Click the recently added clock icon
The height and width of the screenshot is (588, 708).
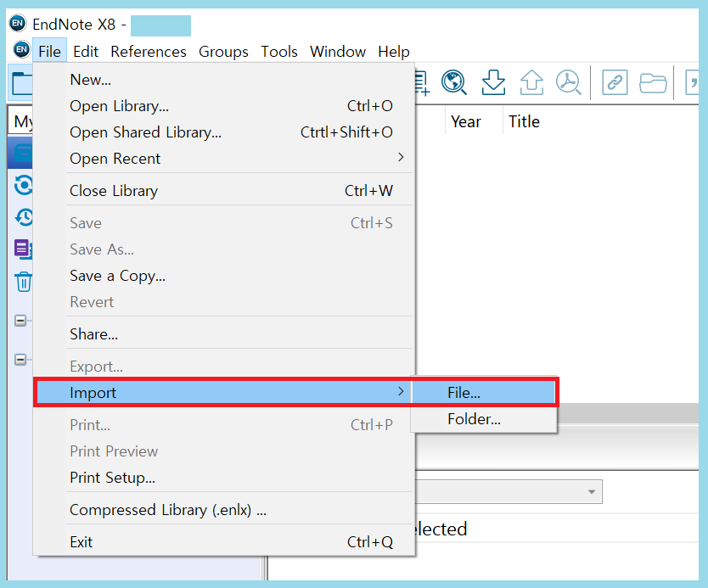pyautogui.click(x=24, y=217)
